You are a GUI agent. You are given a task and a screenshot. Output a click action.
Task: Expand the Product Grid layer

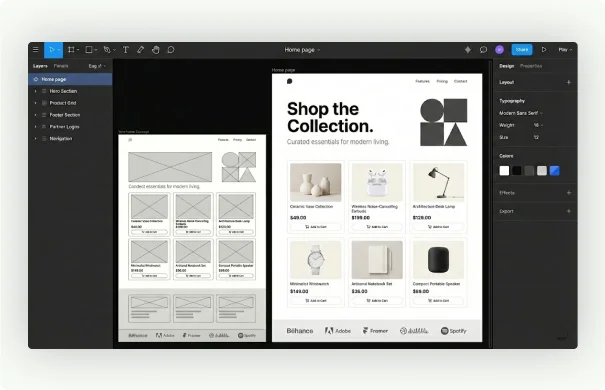click(x=35, y=103)
